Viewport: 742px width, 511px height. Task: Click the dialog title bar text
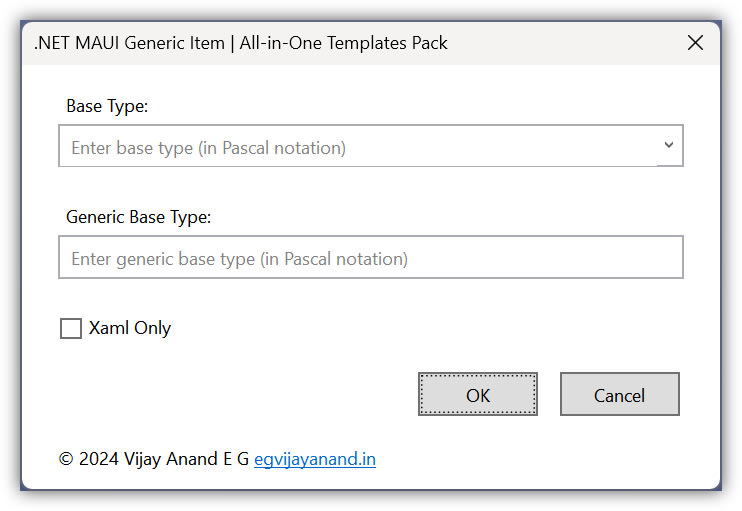click(x=241, y=43)
